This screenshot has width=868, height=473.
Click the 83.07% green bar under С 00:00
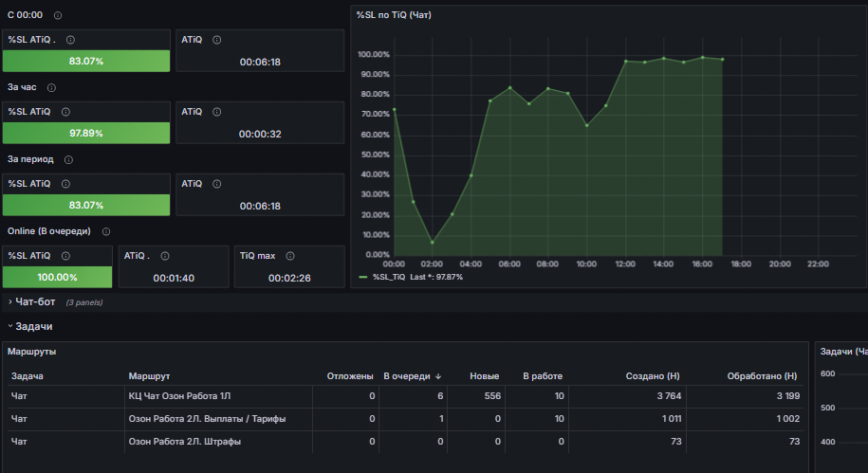pyautogui.click(x=86, y=61)
